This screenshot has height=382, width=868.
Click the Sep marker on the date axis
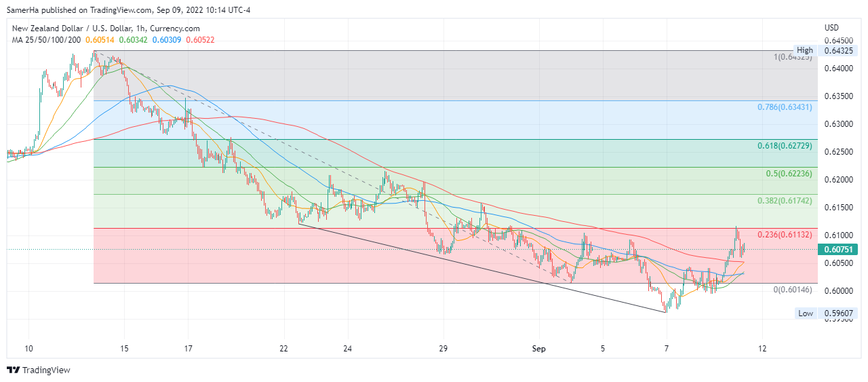(x=539, y=349)
